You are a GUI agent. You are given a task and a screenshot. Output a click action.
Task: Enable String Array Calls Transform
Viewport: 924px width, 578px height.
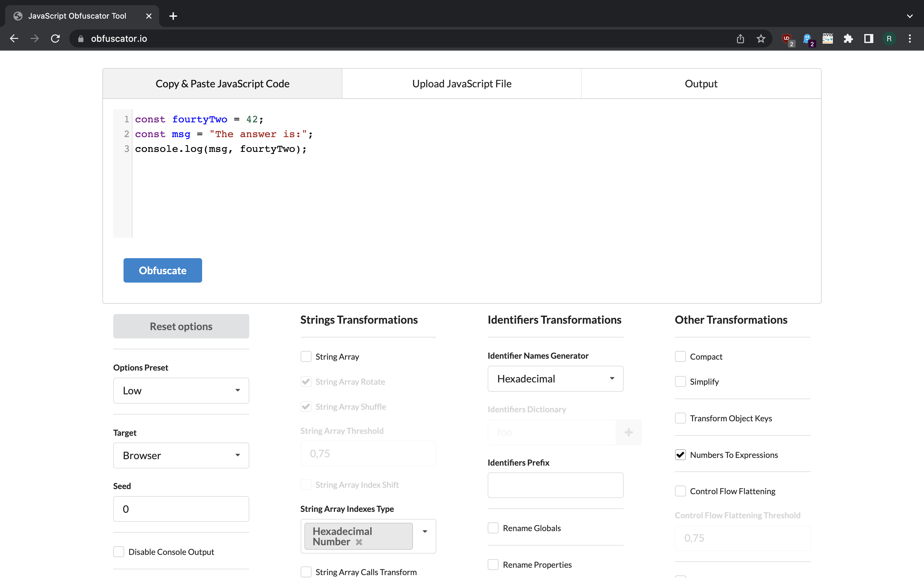point(306,572)
